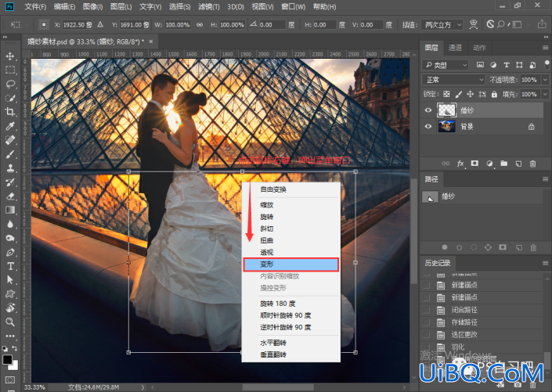
Task: Select the Zoom tool
Action: click(x=10, y=322)
